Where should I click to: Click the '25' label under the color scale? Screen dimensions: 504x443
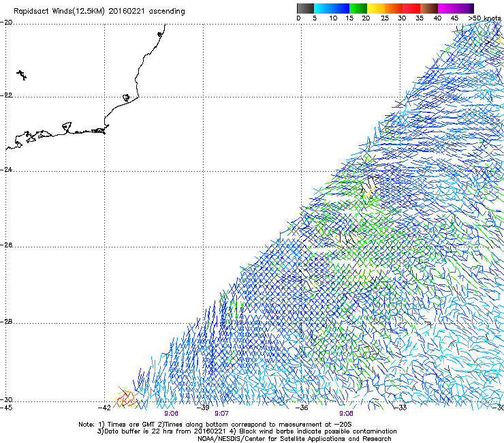click(x=385, y=18)
